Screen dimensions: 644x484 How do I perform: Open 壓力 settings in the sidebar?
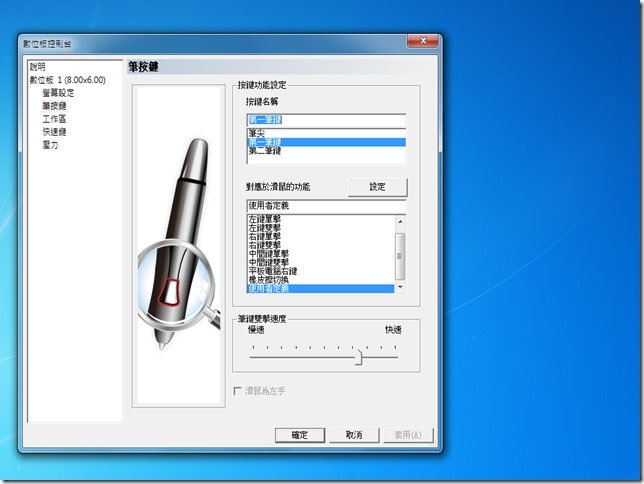coord(50,144)
